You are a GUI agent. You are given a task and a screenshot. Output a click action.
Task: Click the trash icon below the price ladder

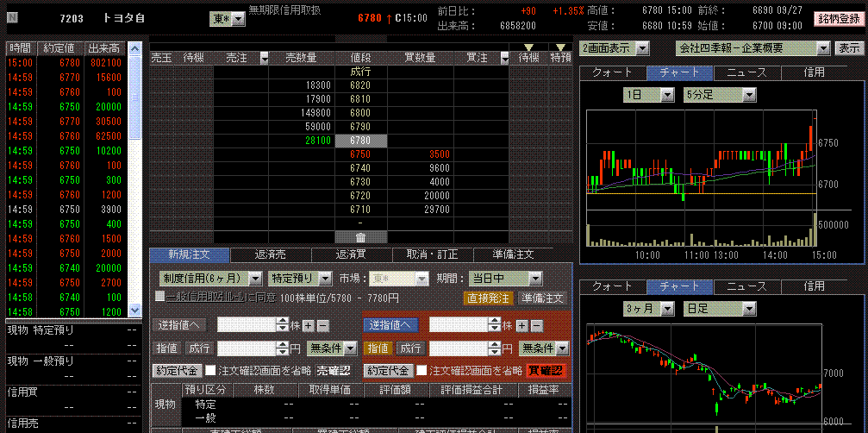tap(360, 236)
